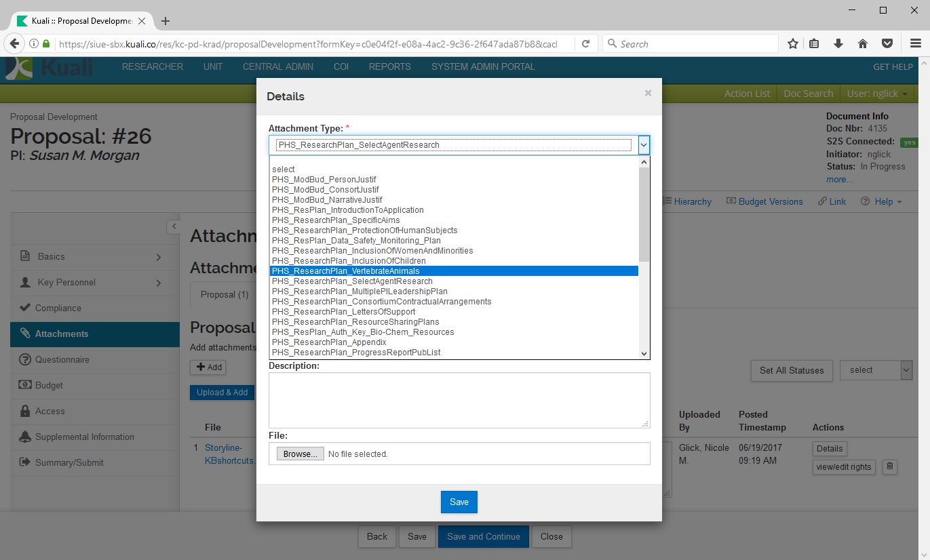Go to browser home icon

[x=863, y=43]
